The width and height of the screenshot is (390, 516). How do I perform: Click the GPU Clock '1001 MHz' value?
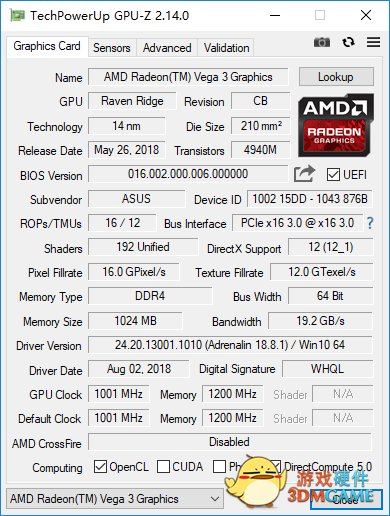pyautogui.click(x=119, y=394)
